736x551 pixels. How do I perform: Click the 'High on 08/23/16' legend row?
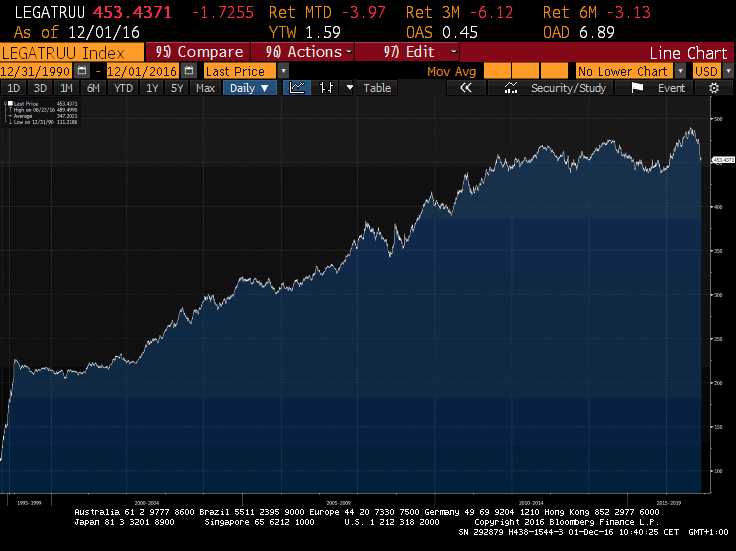[43, 110]
